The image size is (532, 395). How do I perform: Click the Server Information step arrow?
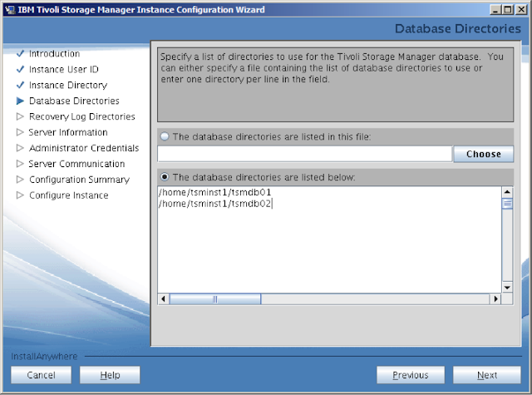tap(20, 132)
